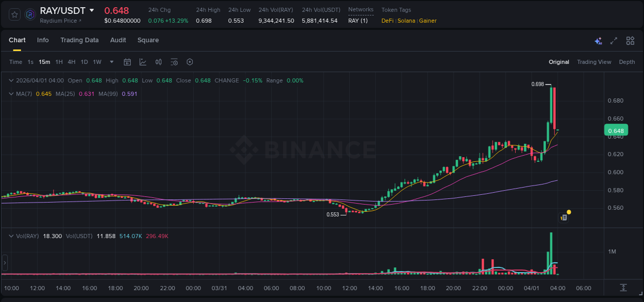Expand chart to fullscreen with diagonal arrows icon

pos(613,40)
